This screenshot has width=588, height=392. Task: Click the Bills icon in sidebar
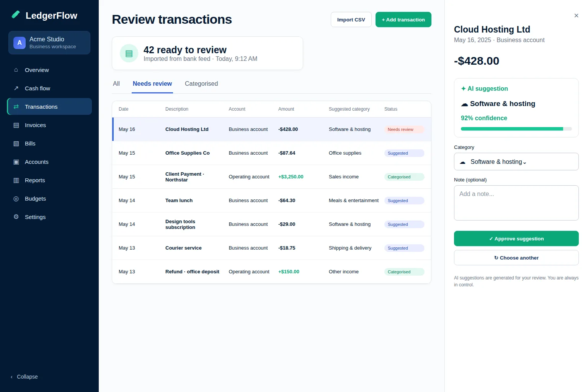16,144
